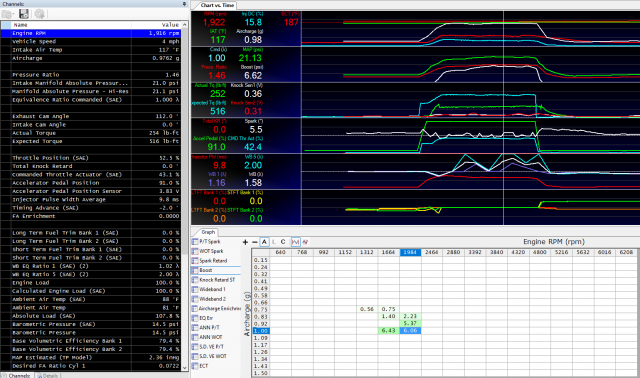
Task: Click the save channels floppy disk icon
Action: pos(24,14)
